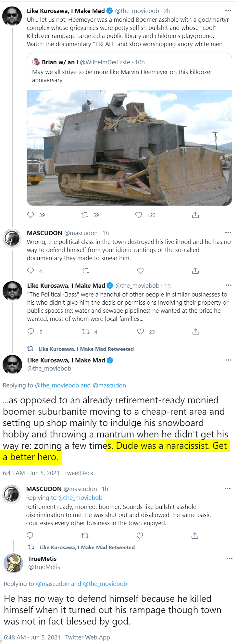Screen dimensions: 237x644
Task: View the killdozer bulldozer photo
Action: click(130, 148)
